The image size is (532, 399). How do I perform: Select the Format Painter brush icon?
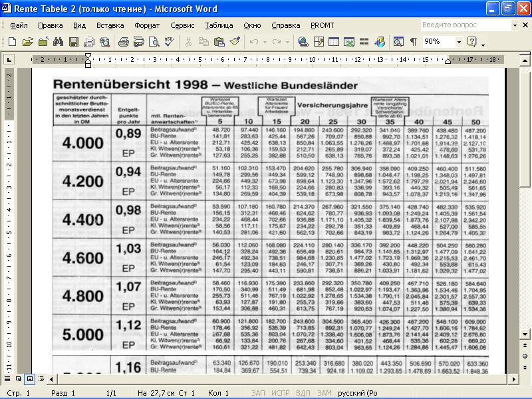click(234, 42)
